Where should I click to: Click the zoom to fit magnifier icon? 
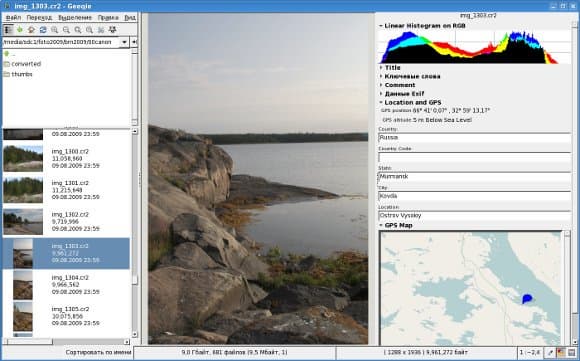coord(78,30)
